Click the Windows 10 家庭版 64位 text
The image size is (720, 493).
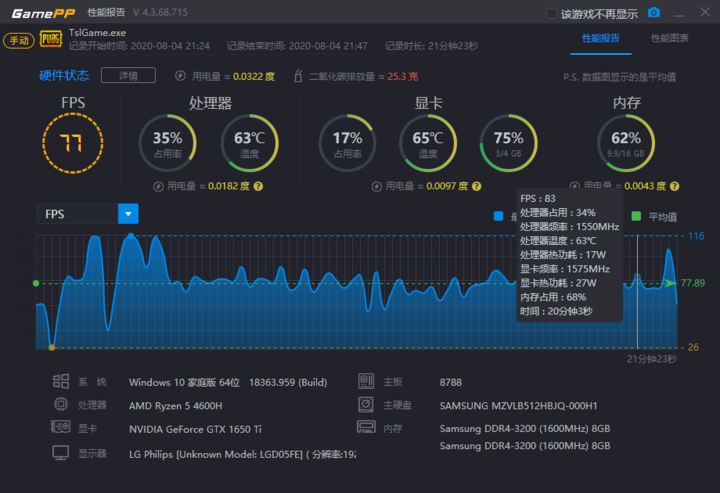click(x=184, y=382)
